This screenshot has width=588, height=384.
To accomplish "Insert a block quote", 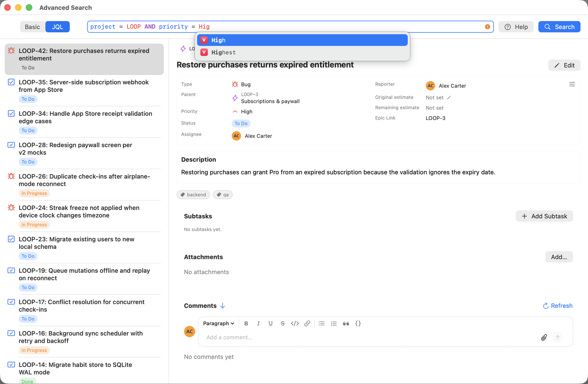I will (346, 323).
